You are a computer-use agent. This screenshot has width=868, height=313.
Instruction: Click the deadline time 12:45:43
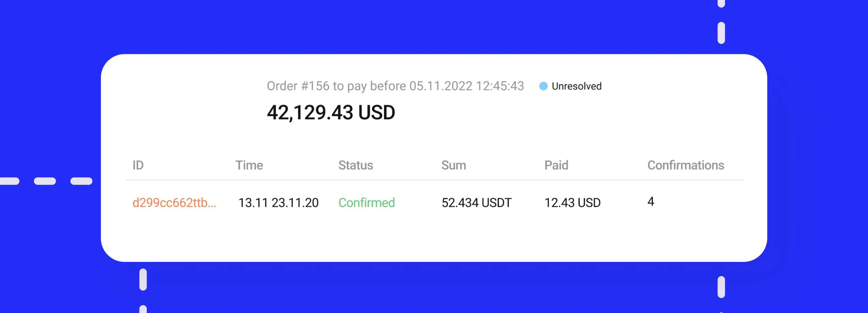coord(500,86)
